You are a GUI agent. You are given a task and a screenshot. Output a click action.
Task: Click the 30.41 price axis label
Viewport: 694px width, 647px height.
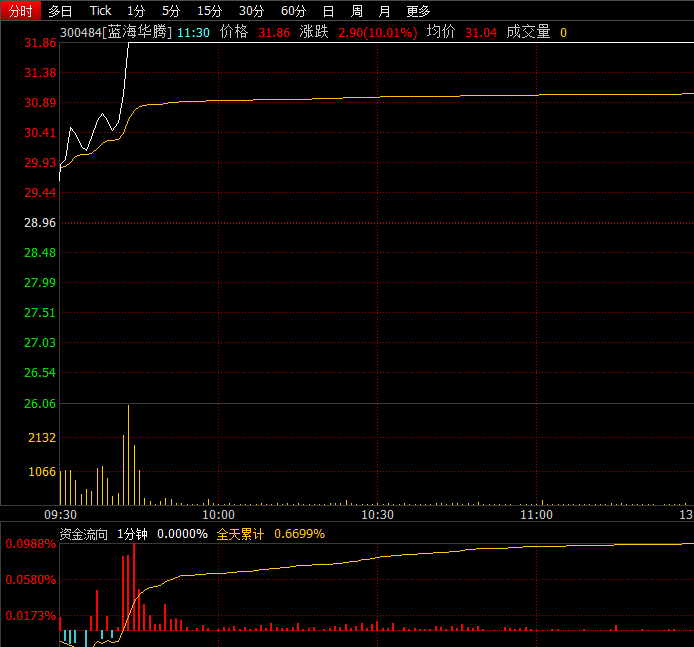[x=40, y=132]
